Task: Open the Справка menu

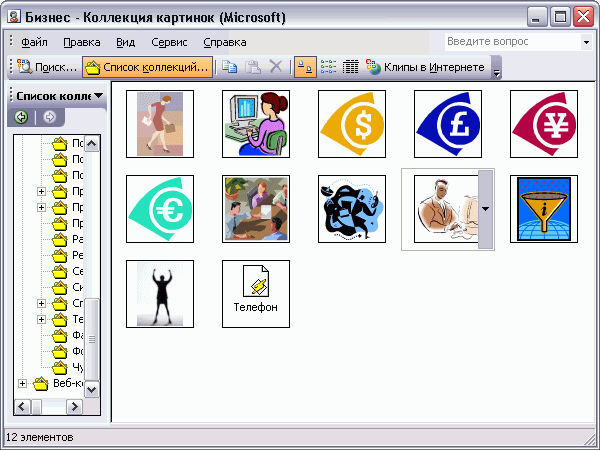Action: pos(225,42)
